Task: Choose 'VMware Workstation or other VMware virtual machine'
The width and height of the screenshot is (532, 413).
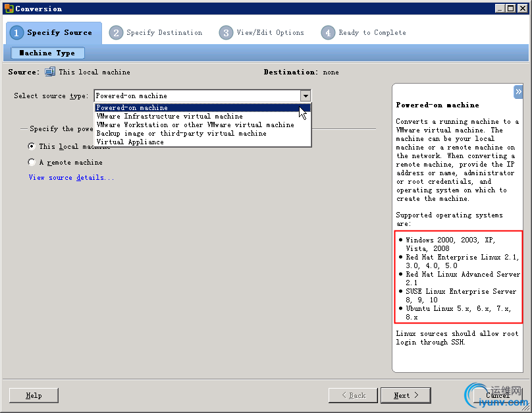Action: (x=203, y=124)
